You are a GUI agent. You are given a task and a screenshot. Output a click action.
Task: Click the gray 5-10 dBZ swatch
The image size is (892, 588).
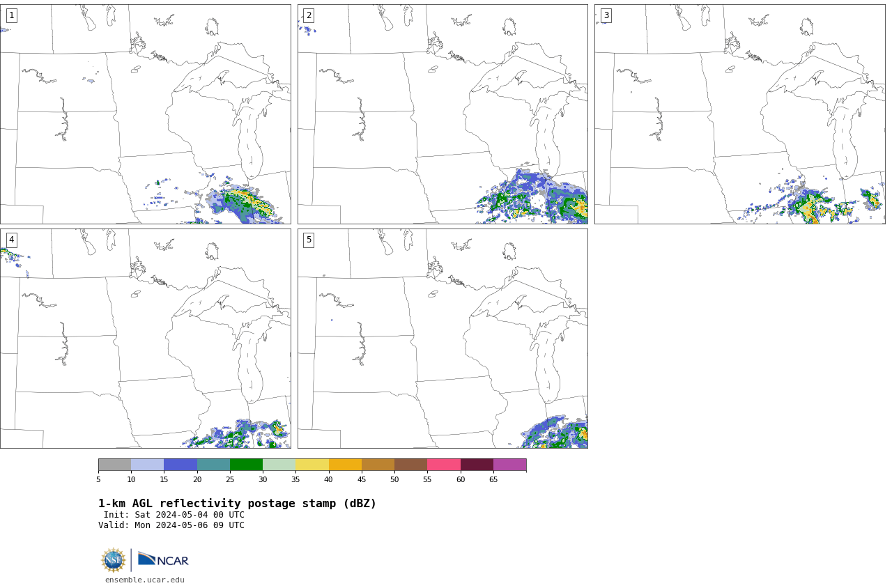tap(115, 465)
